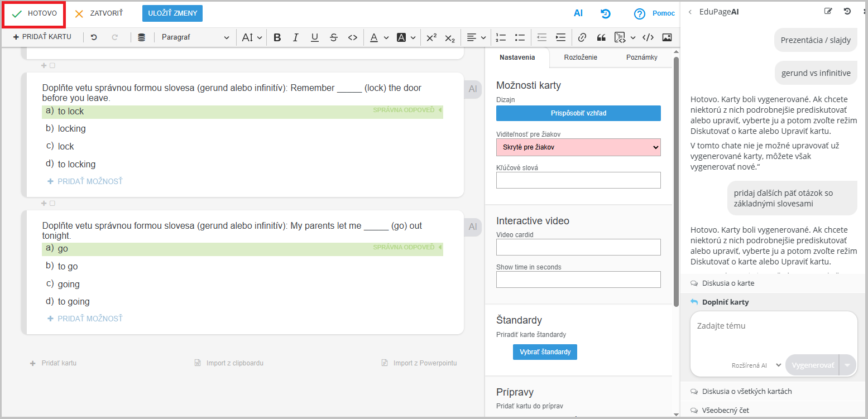Toggle bold formatting in toolbar
868x419 pixels.
coord(277,37)
